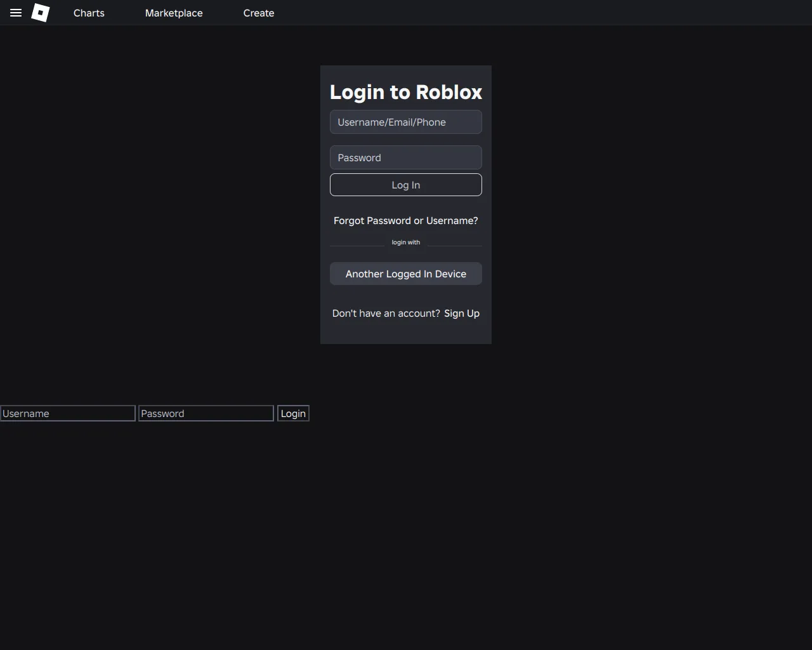
Task: Open the hamburger navigation menu
Action: click(16, 13)
